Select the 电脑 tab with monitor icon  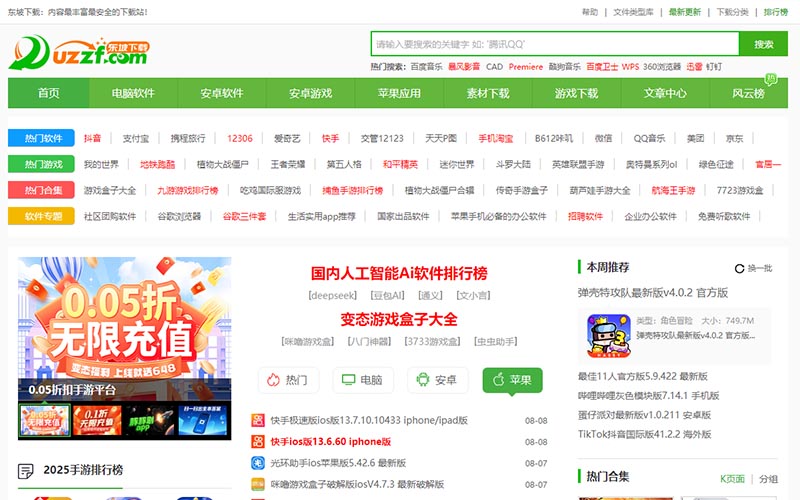363,380
